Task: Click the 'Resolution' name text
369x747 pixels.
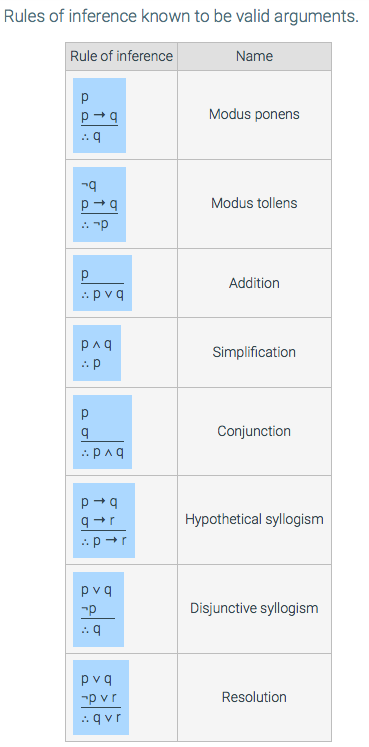Action: point(254,697)
